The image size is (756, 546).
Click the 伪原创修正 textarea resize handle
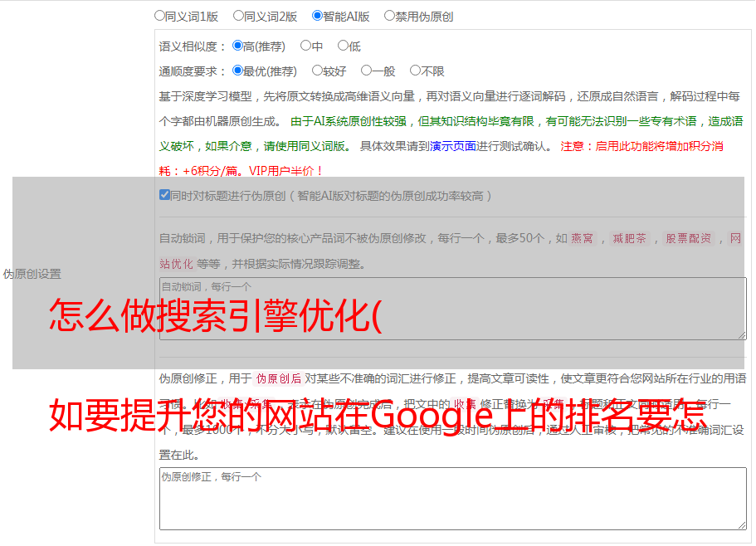pos(741,524)
